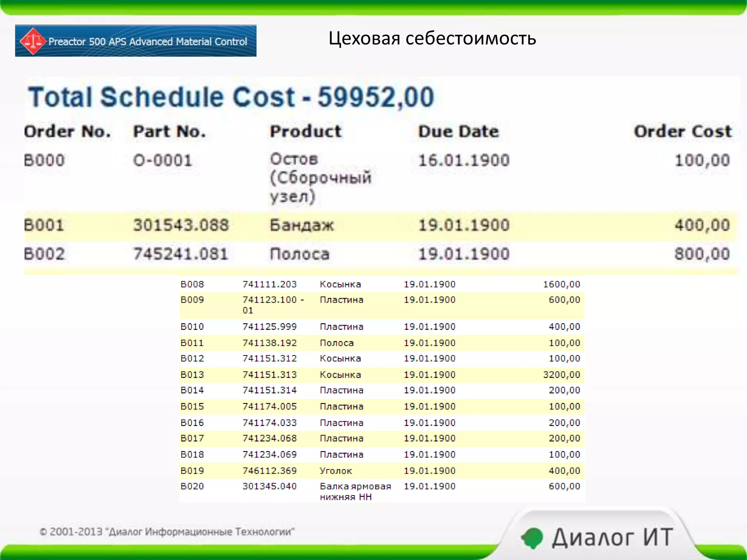Select order B000 in the table

point(44,160)
